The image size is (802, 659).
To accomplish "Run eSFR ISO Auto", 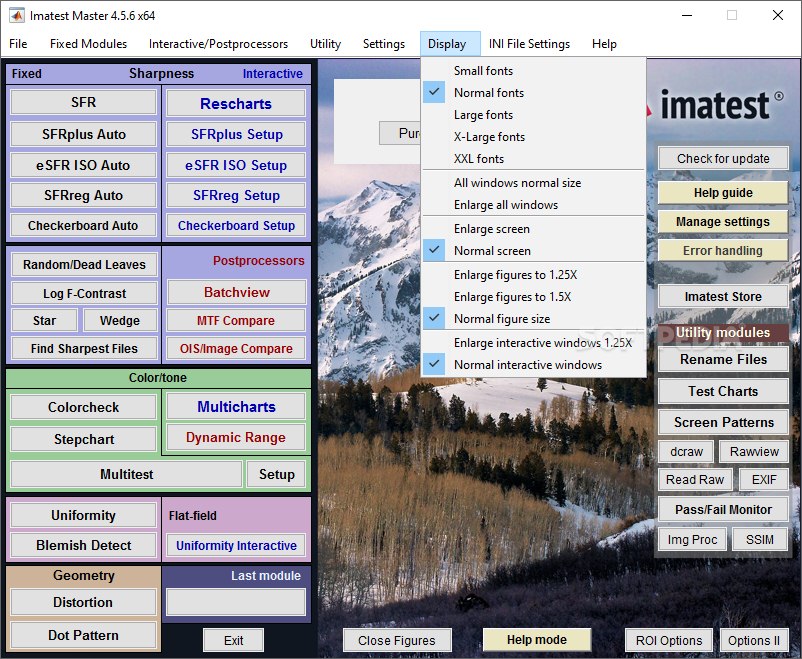I will (83, 165).
